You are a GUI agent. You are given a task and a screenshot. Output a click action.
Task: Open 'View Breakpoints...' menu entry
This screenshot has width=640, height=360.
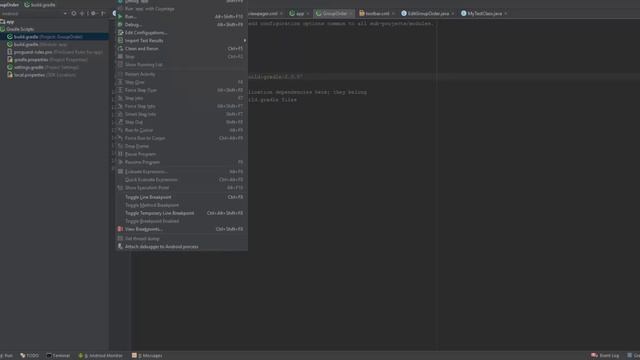click(x=181, y=229)
